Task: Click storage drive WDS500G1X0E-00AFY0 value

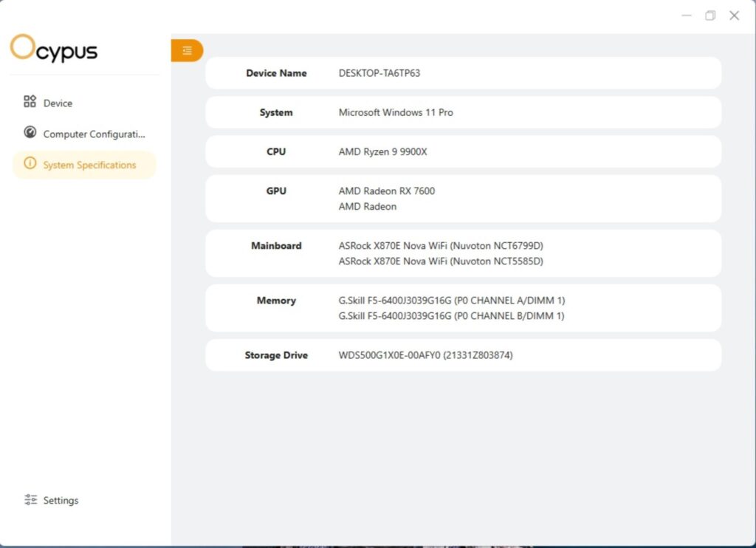Action: (426, 355)
